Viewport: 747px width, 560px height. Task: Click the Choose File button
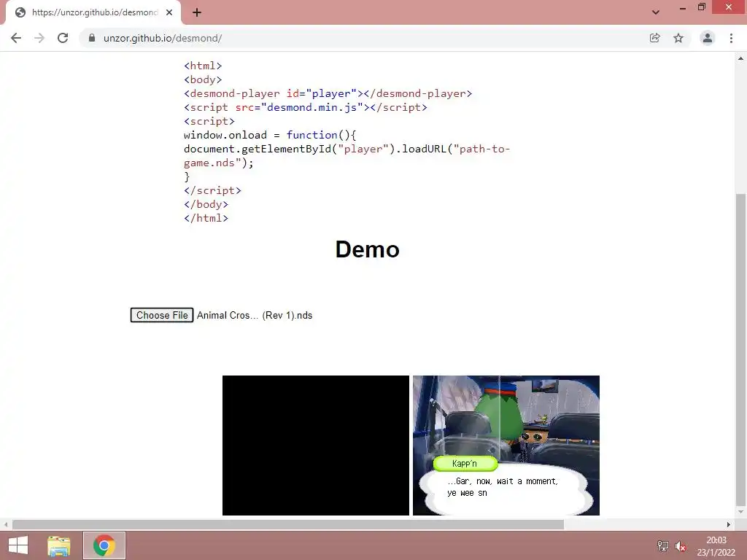(x=162, y=315)
